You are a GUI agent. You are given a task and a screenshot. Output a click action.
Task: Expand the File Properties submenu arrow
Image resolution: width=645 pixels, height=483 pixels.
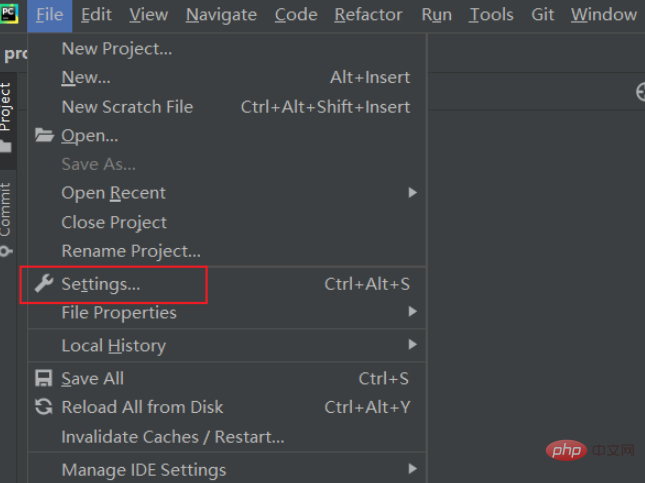click(412, 313)
